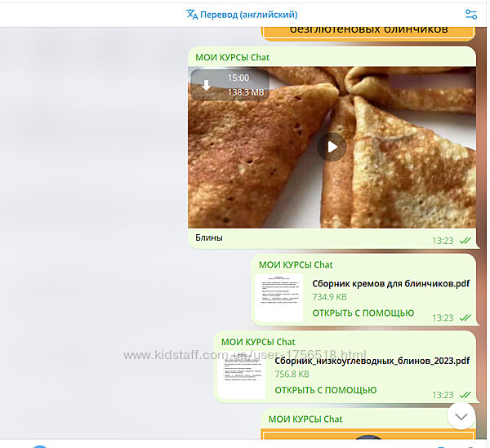Click read check marks on низкоуглеводных PDF message
This screenshot has width=490, height=448.
(x=465, y=395)
